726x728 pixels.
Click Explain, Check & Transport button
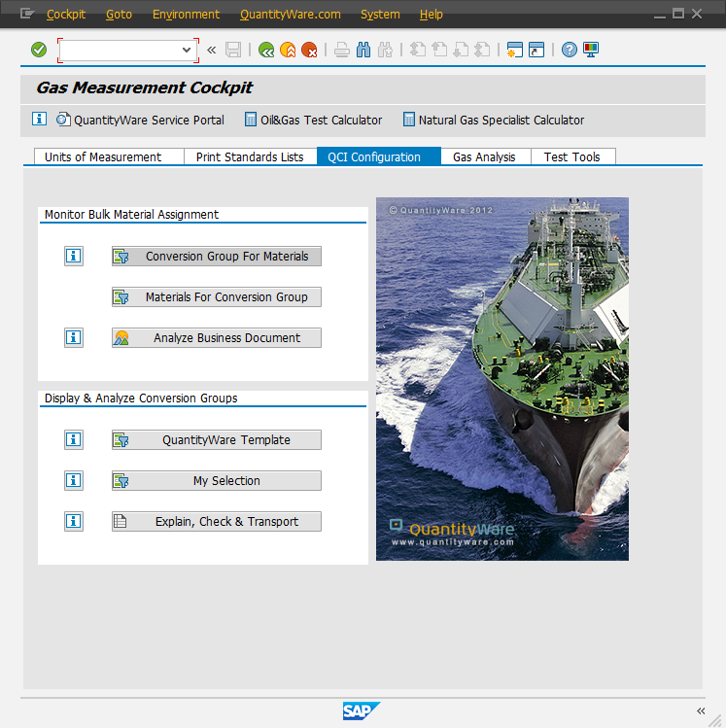(x=217, y=521)
